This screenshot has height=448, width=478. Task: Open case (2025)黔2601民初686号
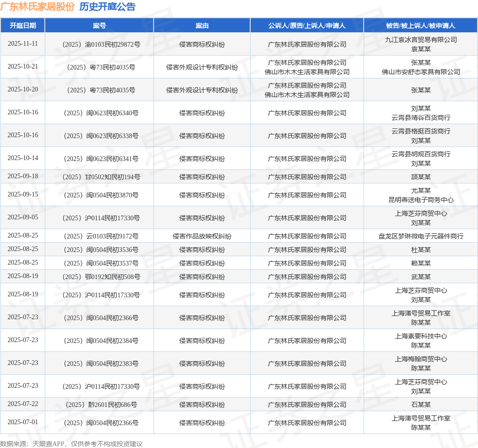(99, 405)
